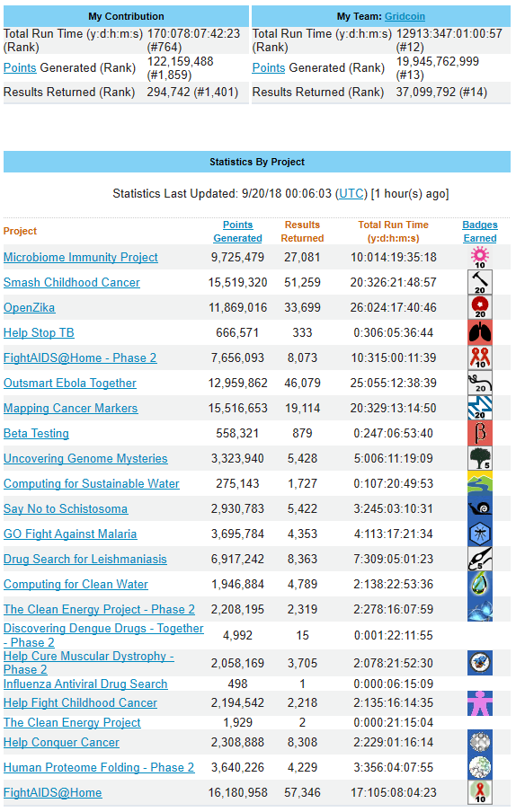Viewport: 516px width, 812px height.
Task: Click the OpenZika red badge icon
Action: (480, 307)
